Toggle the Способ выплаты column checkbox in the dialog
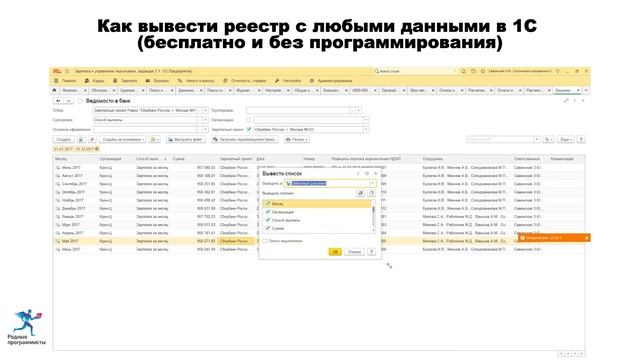640x360 pixels. [x=268, y=220]
